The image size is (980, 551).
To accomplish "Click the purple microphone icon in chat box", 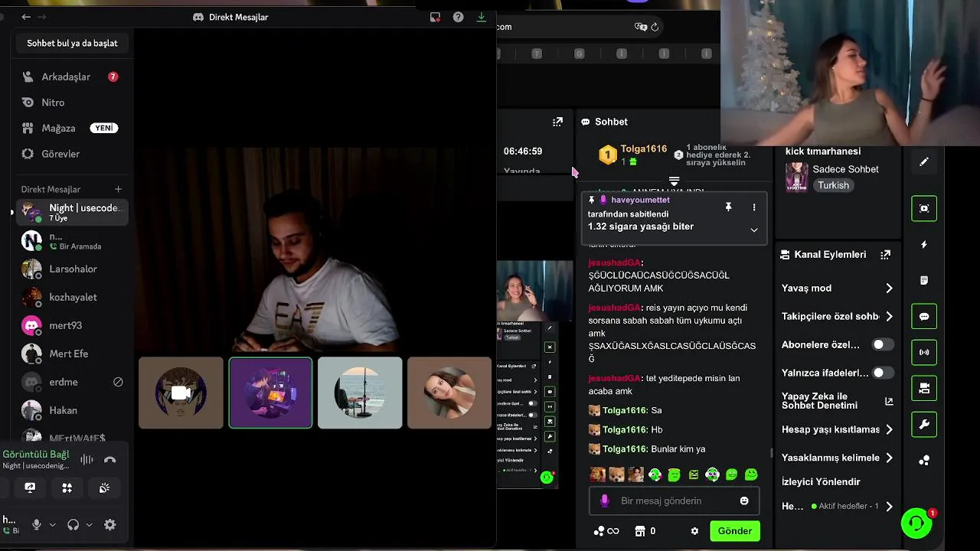I will point(604,500).
